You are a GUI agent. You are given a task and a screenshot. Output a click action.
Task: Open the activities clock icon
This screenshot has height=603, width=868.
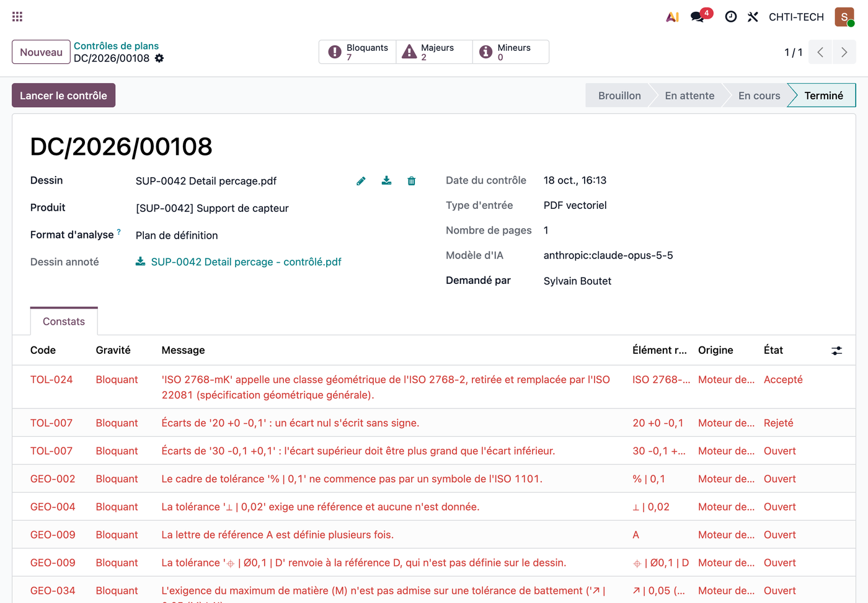click(731, 17)
